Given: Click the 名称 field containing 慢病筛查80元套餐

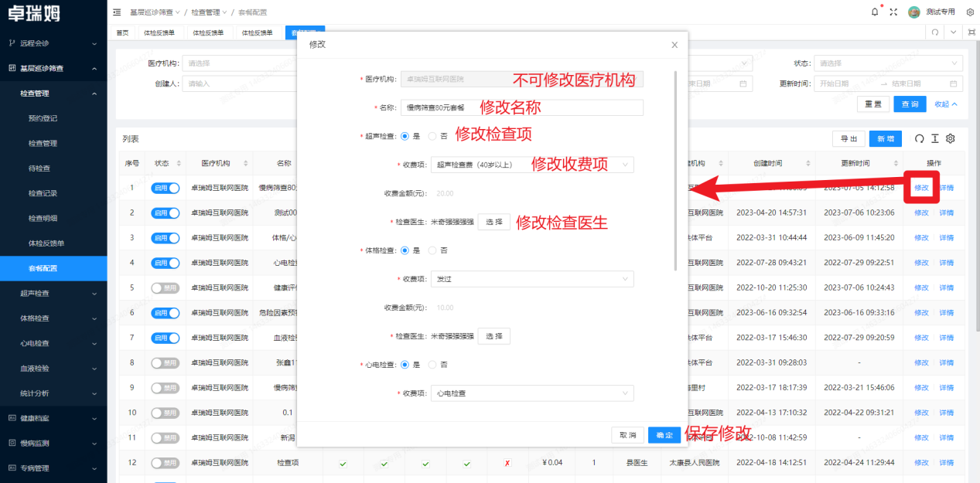Looking at the screenshot, I should (x=521, y=107).
